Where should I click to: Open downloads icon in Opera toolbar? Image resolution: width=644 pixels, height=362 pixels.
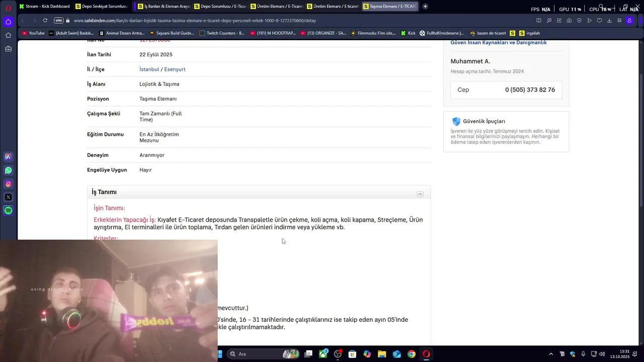pyautogui.click(x=609, y=21)
